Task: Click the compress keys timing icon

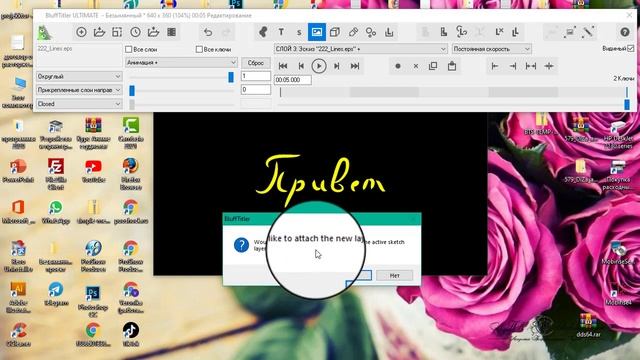Action: pyautogui.click(x=549, y=66)
